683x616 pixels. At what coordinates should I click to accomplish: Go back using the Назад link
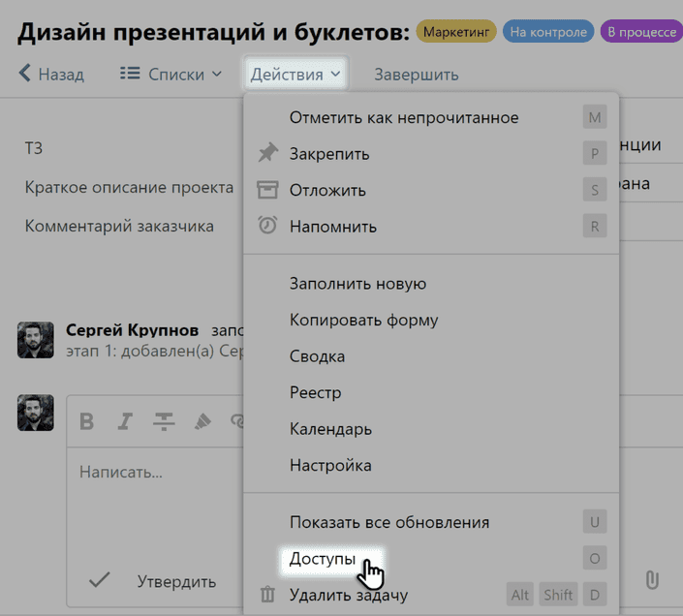point(51,74)
